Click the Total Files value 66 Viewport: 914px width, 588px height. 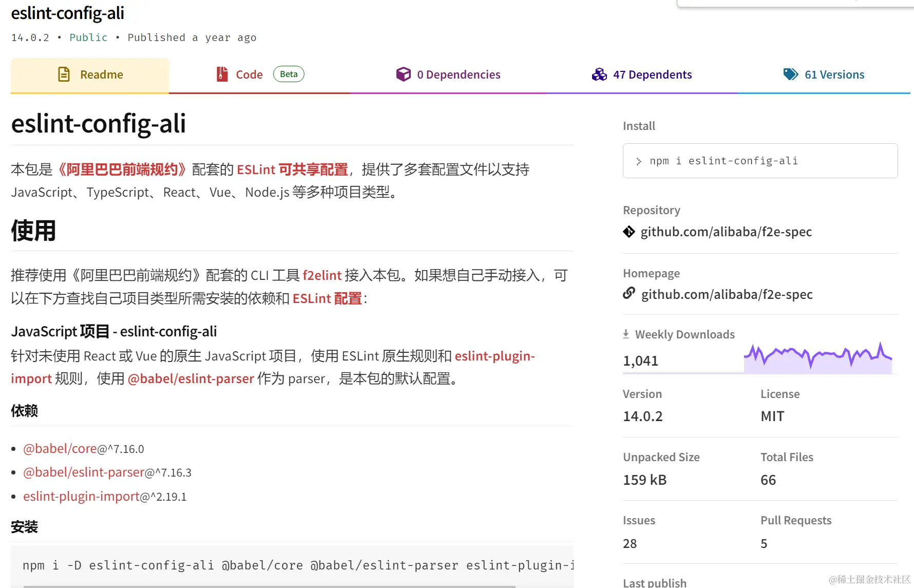click(x=768, y=480)
